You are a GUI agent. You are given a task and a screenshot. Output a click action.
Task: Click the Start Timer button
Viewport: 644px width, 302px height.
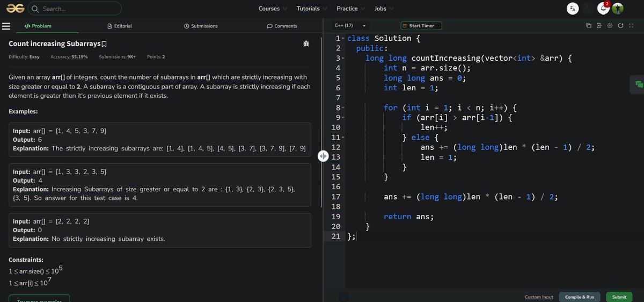pyautogui.click(x=421, y=26)
